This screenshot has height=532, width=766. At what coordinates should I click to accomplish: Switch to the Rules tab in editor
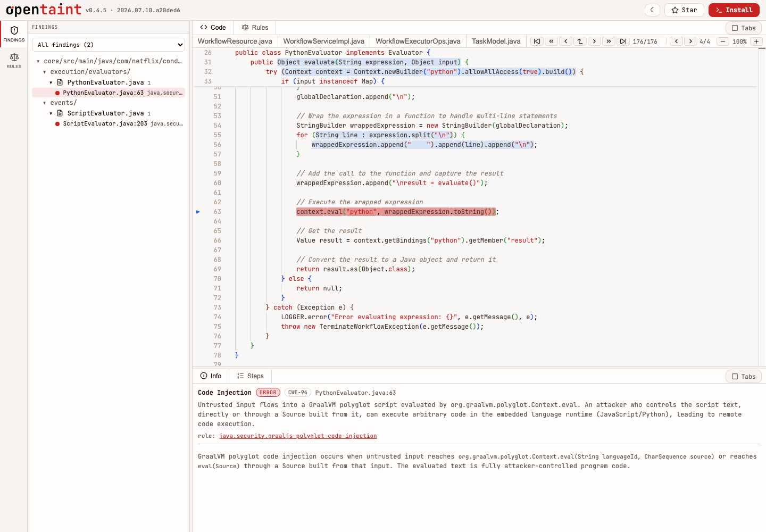255,28
